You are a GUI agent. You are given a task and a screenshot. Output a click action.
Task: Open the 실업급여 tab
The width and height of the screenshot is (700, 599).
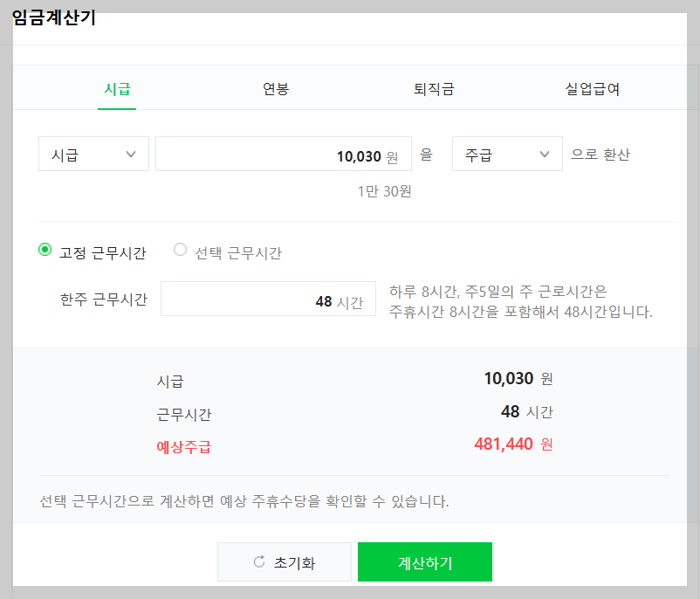tap(591, 87)
